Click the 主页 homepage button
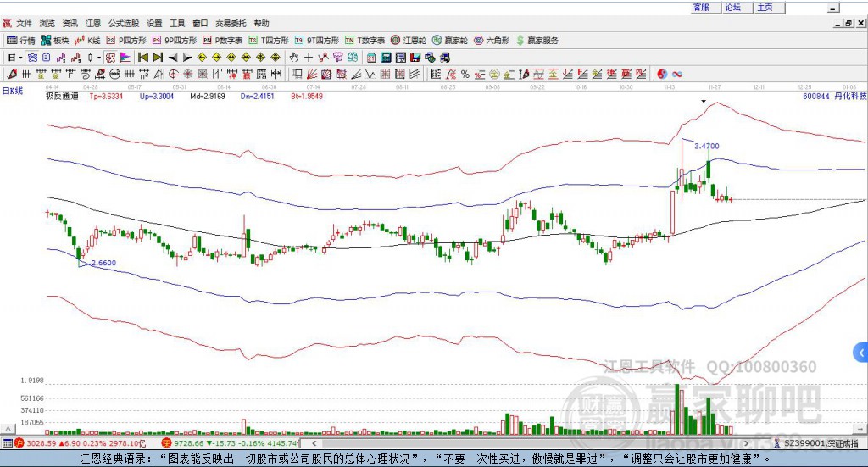The width and height of the screenshot is (868, 467). coord(765,7)
